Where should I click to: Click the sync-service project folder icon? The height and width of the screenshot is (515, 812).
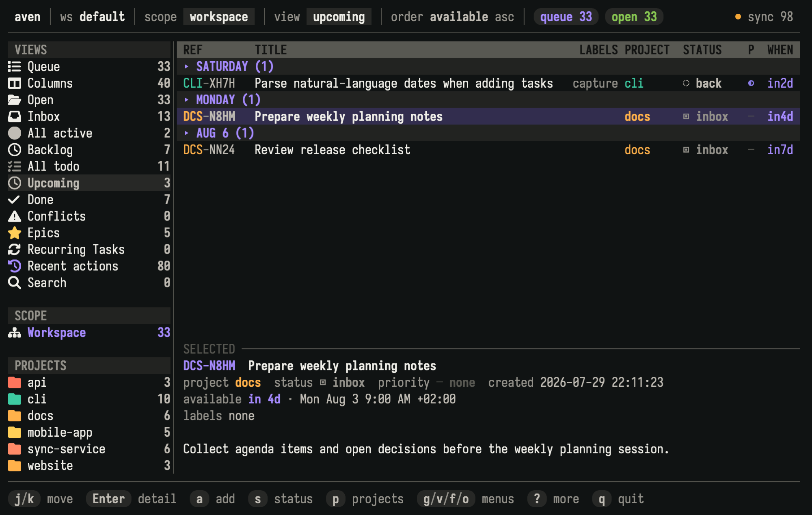[x=15, y=449]
